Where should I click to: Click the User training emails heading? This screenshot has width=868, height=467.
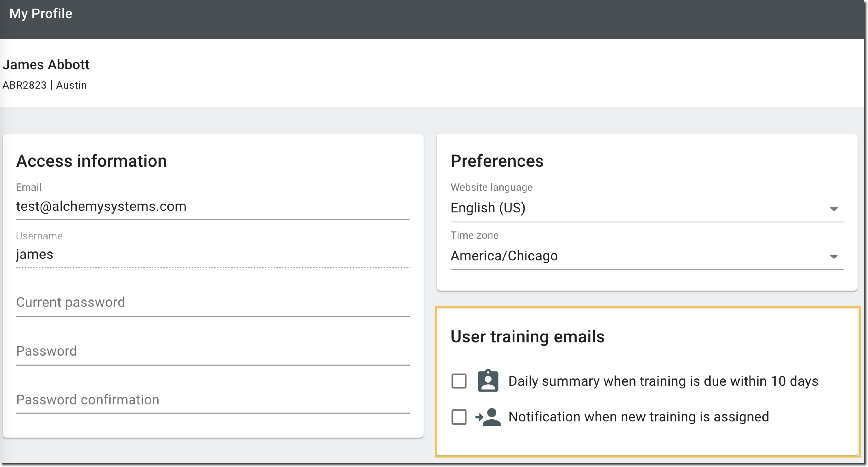click(x=527, y=336)
